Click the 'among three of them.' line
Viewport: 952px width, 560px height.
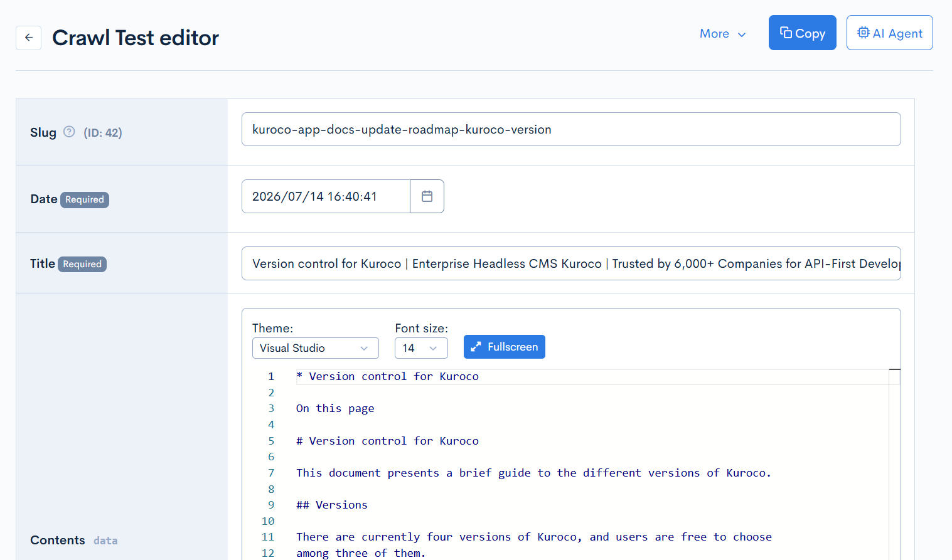361,553
